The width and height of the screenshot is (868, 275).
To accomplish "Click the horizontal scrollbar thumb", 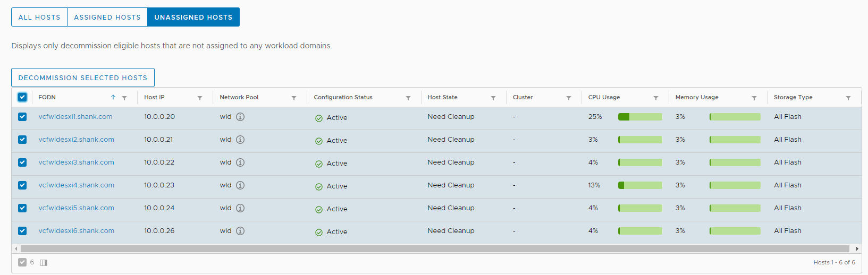I will [435, 248].
